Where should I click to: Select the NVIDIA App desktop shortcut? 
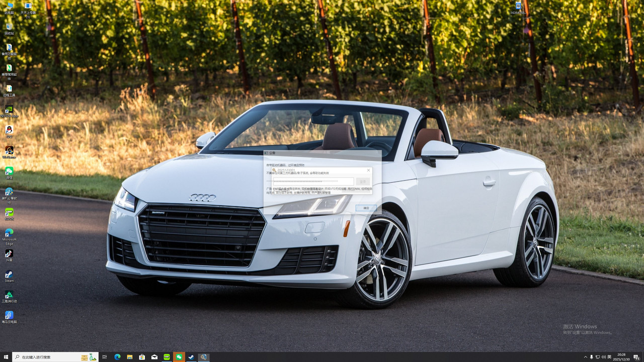(x=9, y=111)
